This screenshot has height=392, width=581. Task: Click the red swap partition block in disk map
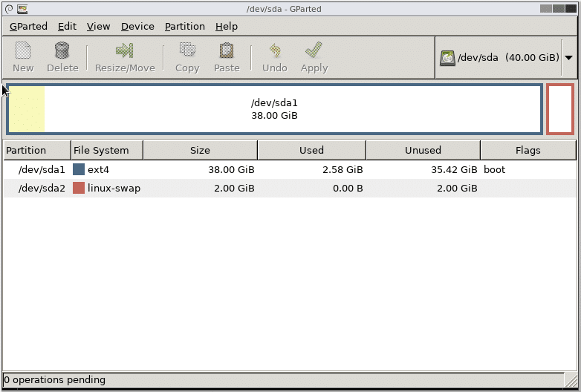(560, 109)
